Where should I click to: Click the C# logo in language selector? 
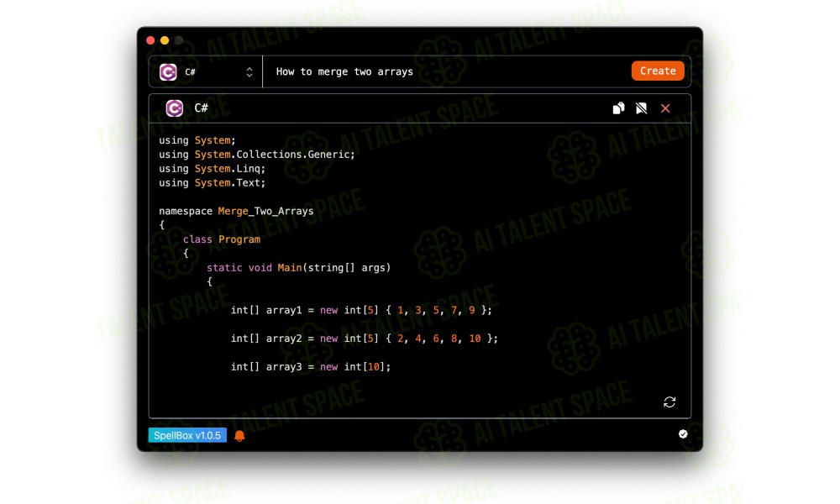[168, 71]
